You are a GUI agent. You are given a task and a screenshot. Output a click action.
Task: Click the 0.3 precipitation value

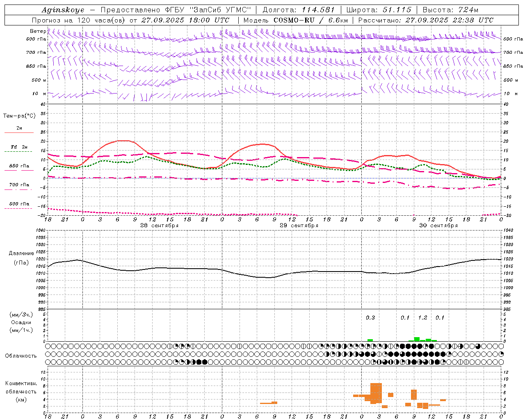370,317
